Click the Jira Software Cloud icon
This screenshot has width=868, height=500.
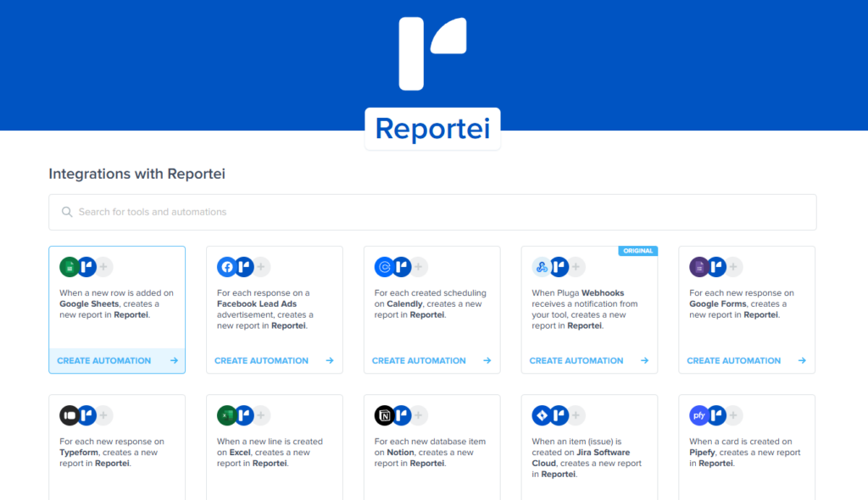pos(542,415)
